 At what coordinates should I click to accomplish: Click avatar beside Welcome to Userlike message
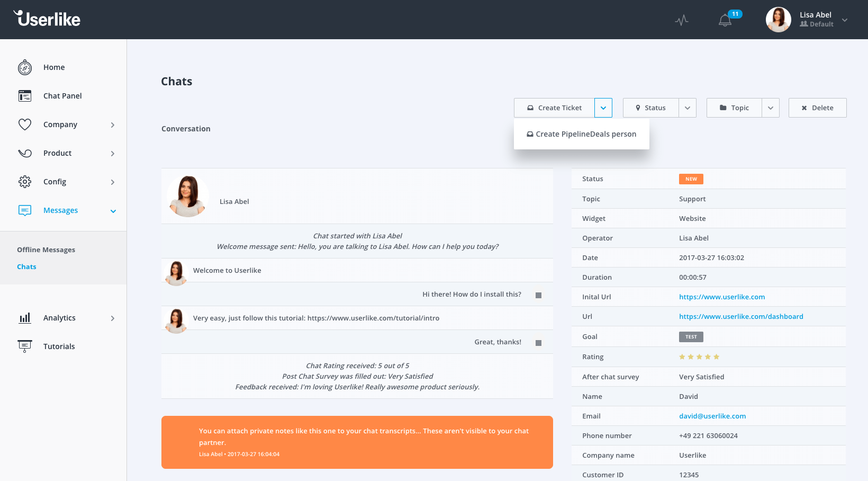[176, 273]
